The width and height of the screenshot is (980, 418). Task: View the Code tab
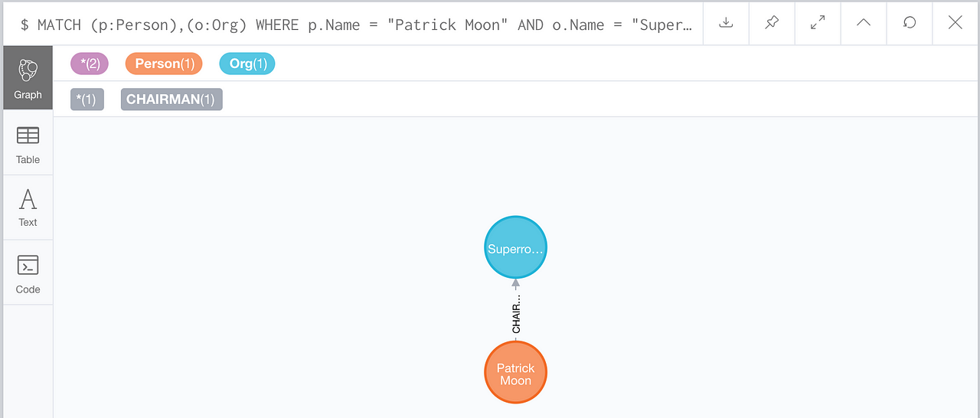pyautogui.click(x=28, y=273)
